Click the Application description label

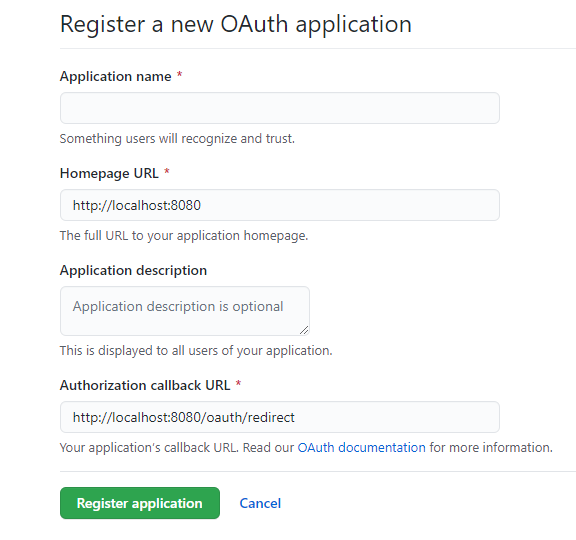coord(133,270)
